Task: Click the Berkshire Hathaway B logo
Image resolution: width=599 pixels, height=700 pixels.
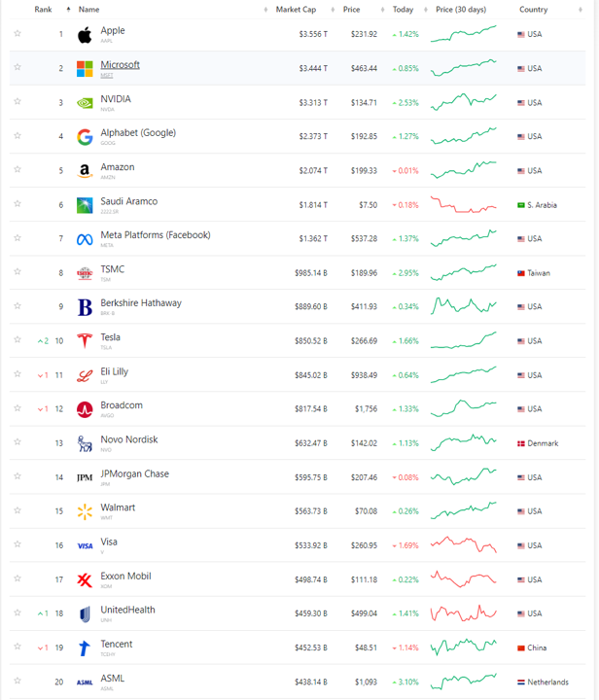Action: click(x=85, y=307)
